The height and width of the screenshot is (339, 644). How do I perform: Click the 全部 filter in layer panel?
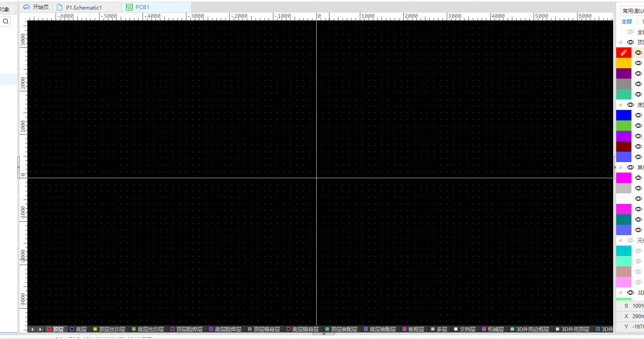(627, 21)
